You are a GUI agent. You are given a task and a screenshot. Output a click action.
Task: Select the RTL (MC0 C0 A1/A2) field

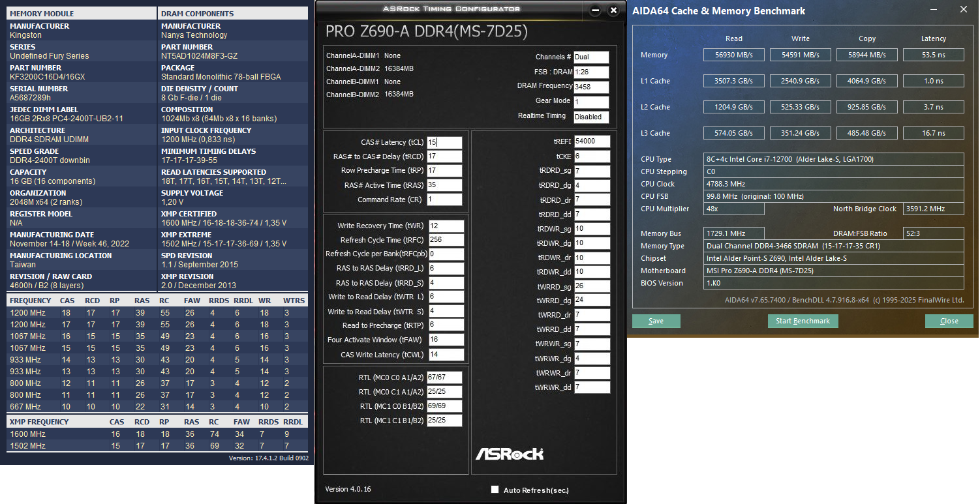point(444,378)
